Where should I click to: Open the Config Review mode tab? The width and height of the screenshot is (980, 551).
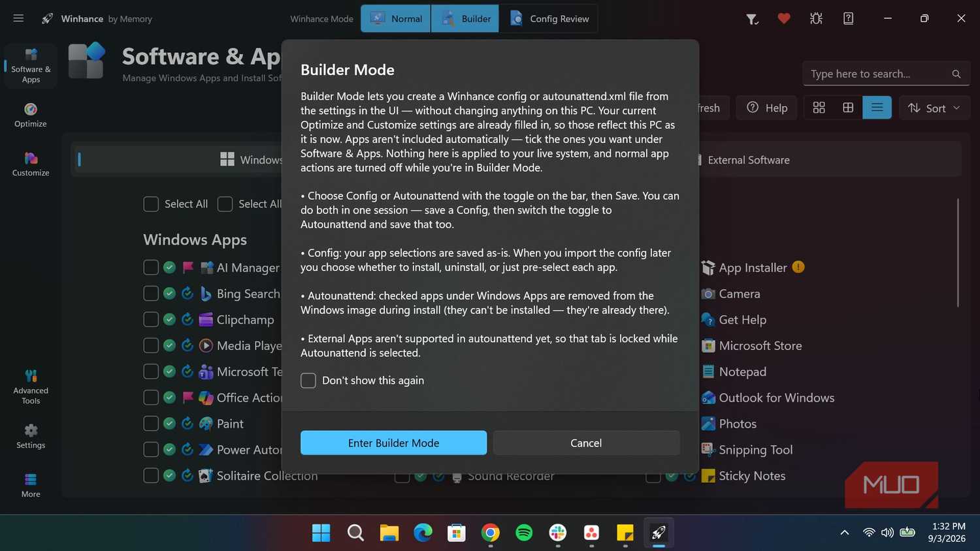(549, 19)
